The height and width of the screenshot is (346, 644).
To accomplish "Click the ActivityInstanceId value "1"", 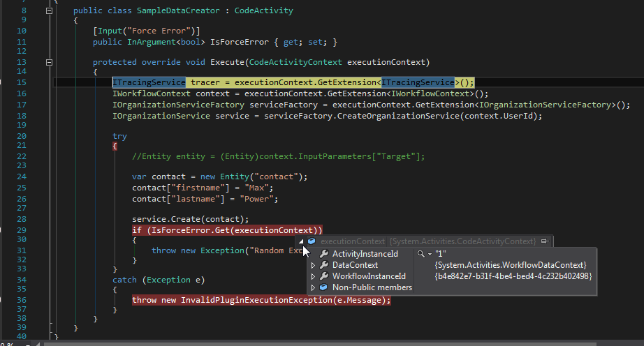I will (x=440, y=254).
